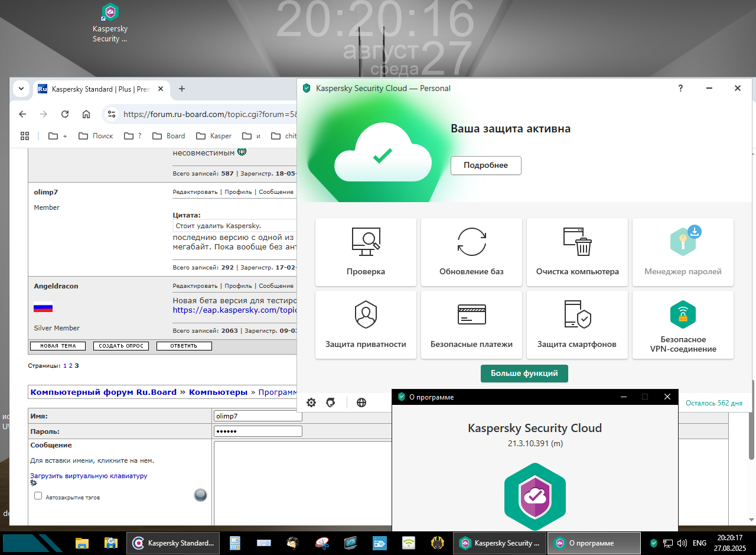756x555 pixels.
Task: Open the Очистка компьютера tile
Action: pos(577,252)
